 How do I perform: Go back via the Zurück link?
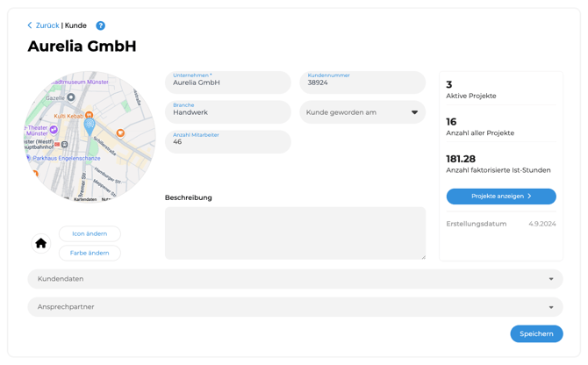(47, 26)
